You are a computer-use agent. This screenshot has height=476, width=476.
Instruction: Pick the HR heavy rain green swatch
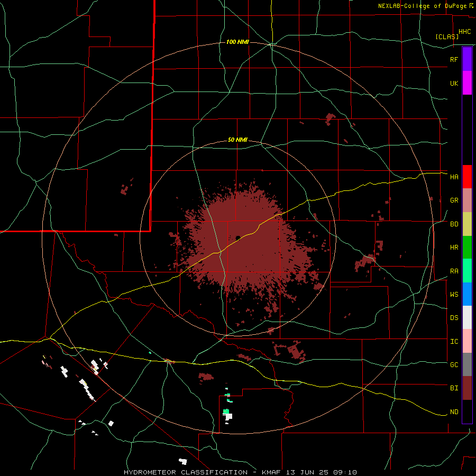click(x=467, y=248)
